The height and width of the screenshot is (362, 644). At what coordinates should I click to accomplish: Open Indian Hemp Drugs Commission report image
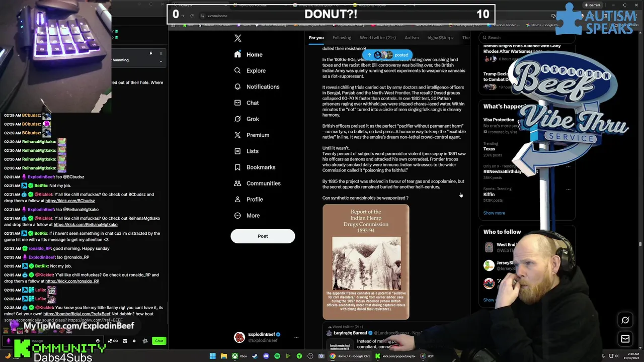(x=366, y=261)
